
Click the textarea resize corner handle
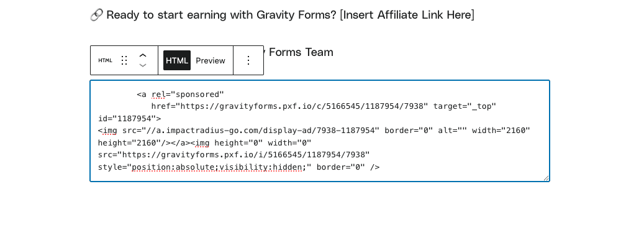point(546,178)
